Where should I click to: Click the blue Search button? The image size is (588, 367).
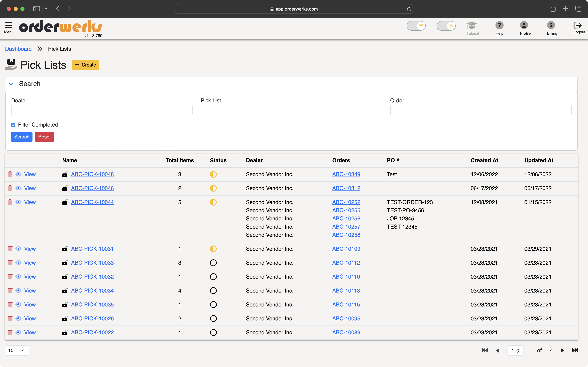22,137
